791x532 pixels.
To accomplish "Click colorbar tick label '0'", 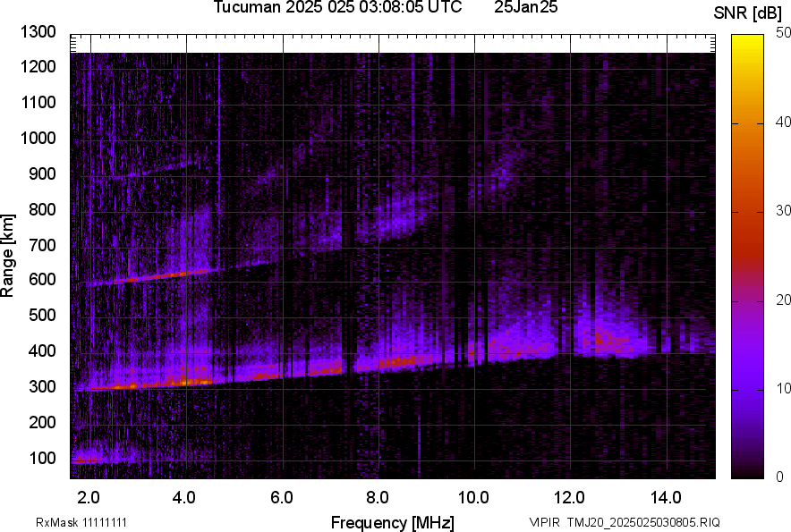I will point(779,477).
